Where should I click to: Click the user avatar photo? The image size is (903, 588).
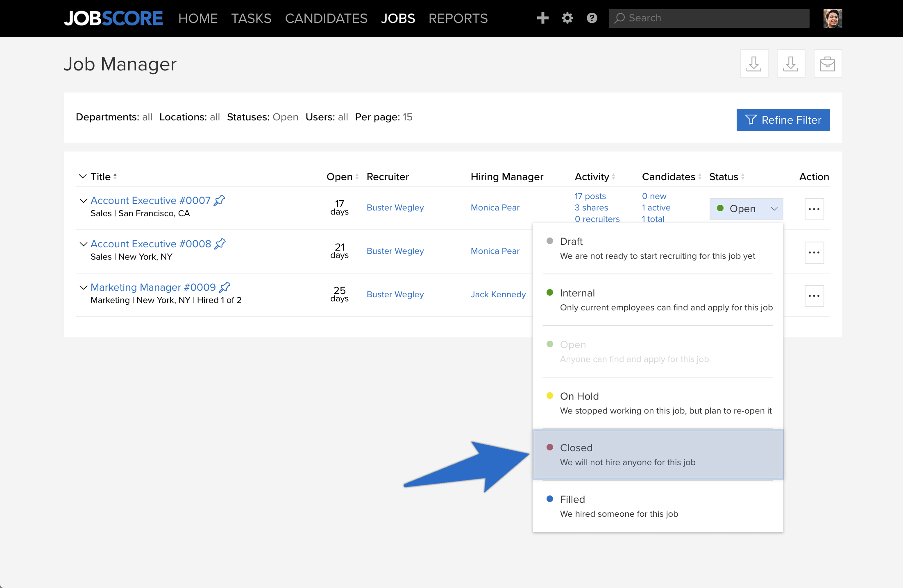tap(833, 18)
